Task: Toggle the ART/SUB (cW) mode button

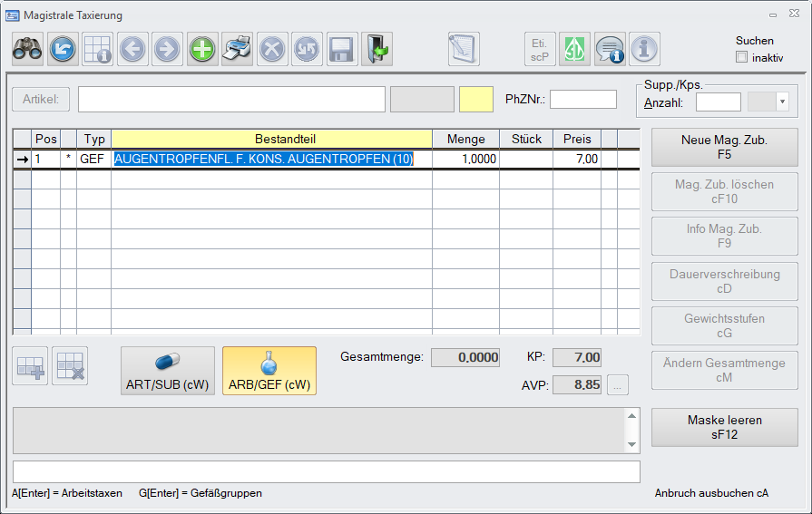Action: (168, 371)
